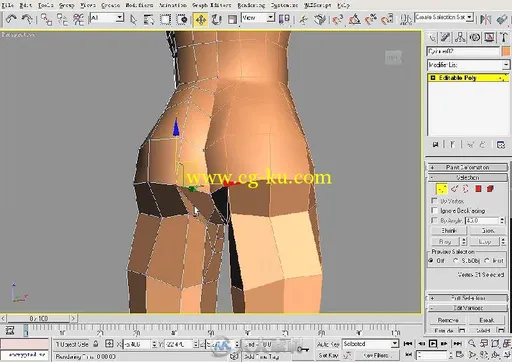Screen dimensions: 512x362
Task: Toggle the Spinner Snap icon
Action: tap(387, 20)
